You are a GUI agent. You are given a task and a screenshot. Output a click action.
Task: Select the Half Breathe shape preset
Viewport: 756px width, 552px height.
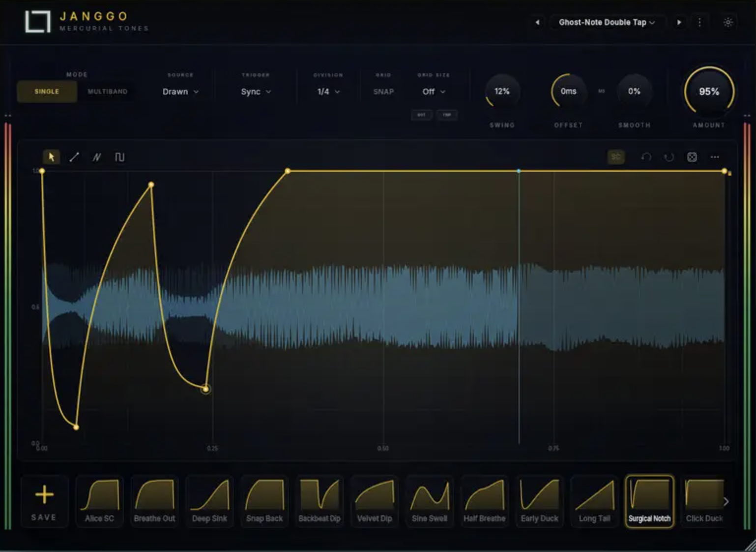tap(485, 501)
